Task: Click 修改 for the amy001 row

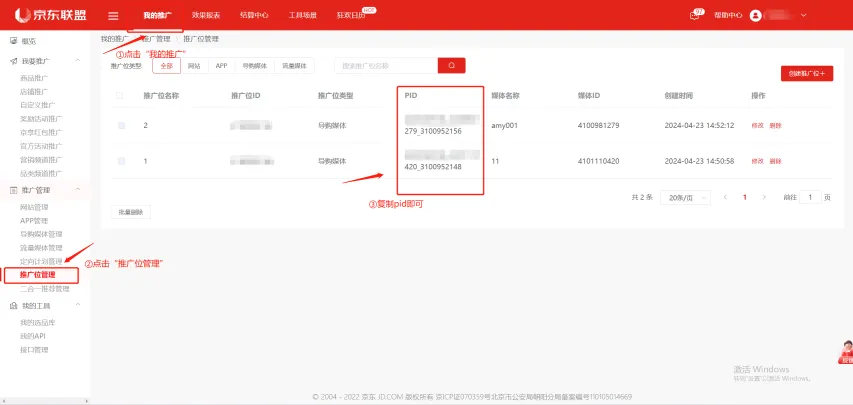Action: pos(757,125)
